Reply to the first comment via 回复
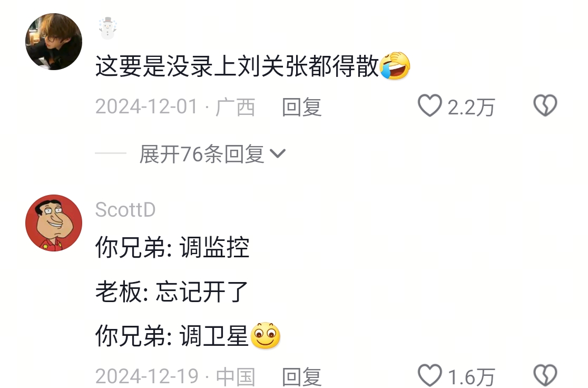The width and height of the screenshot is (588, 388). tap(301, 108)
